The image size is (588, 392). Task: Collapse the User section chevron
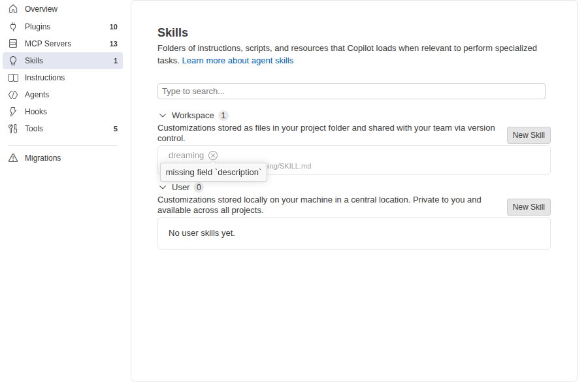coord(163,188)
